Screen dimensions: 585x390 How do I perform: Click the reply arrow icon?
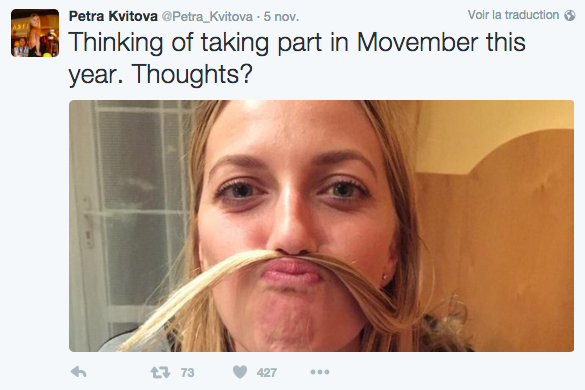78,372
